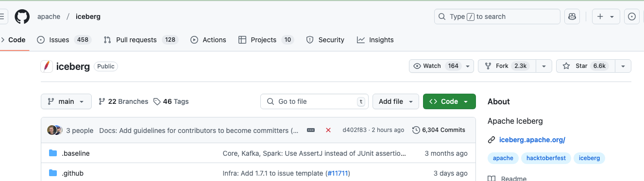
Task: Select the hacktoberfest topic tag
Action: click(546, 158)
